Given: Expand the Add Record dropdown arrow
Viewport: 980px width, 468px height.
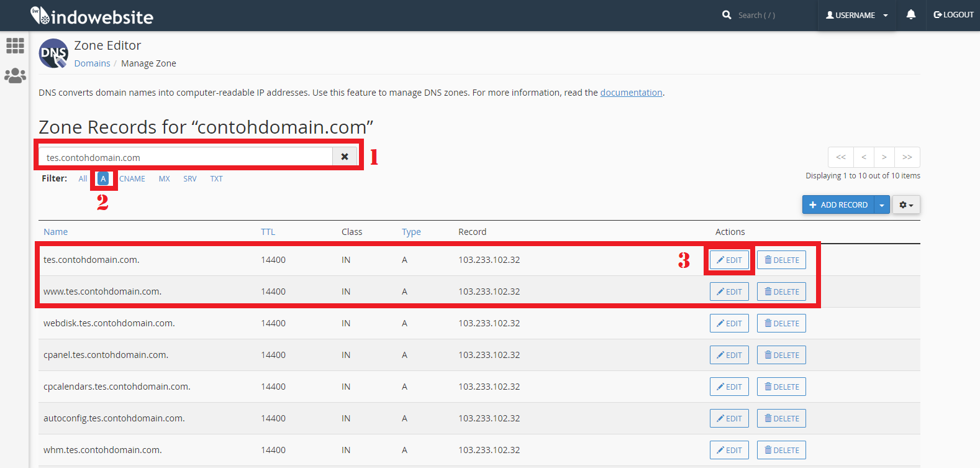Looking at the screenshot, I should click(x=882, y=204).
